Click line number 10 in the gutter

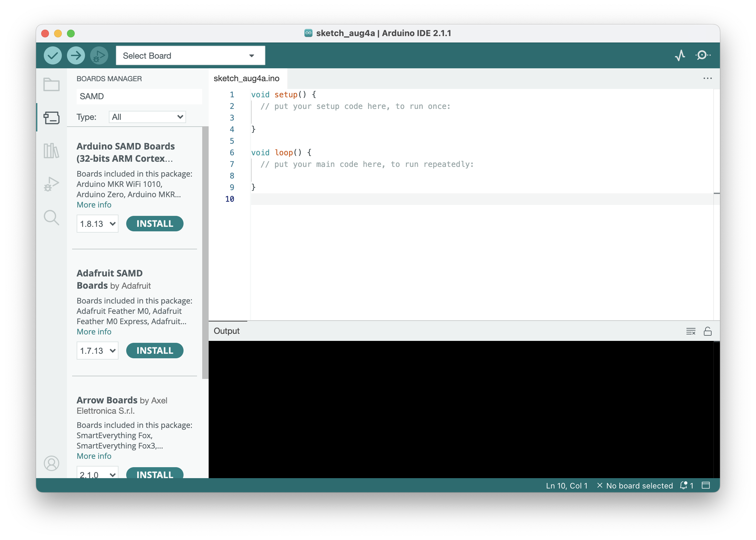[x=230, y=199]
